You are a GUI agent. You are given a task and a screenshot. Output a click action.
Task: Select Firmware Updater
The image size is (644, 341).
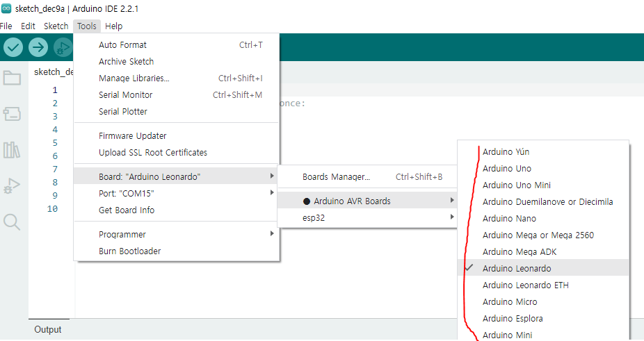pos(177,136)
